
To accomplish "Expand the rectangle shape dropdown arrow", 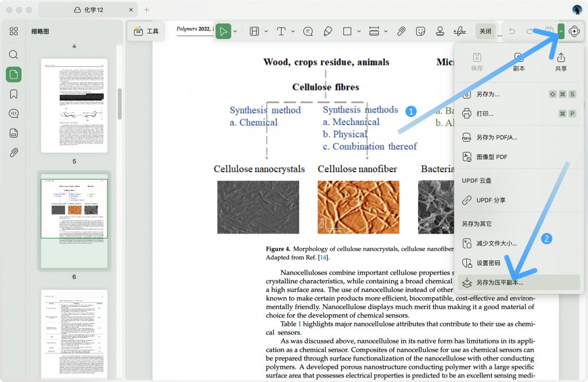I will (358, 31).
